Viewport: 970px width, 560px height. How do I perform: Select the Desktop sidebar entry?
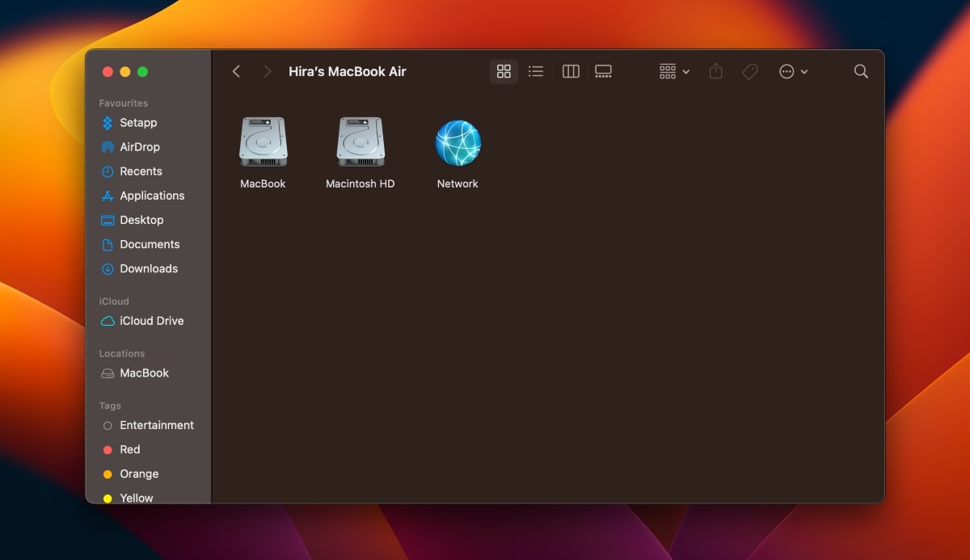pyautogui.click(x=141, y=220)
